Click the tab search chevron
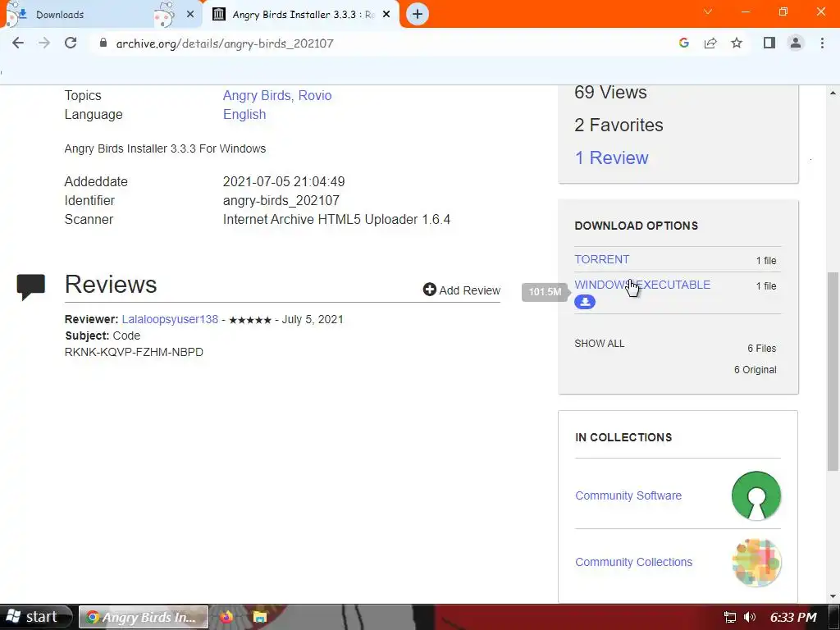 [708, 11]
